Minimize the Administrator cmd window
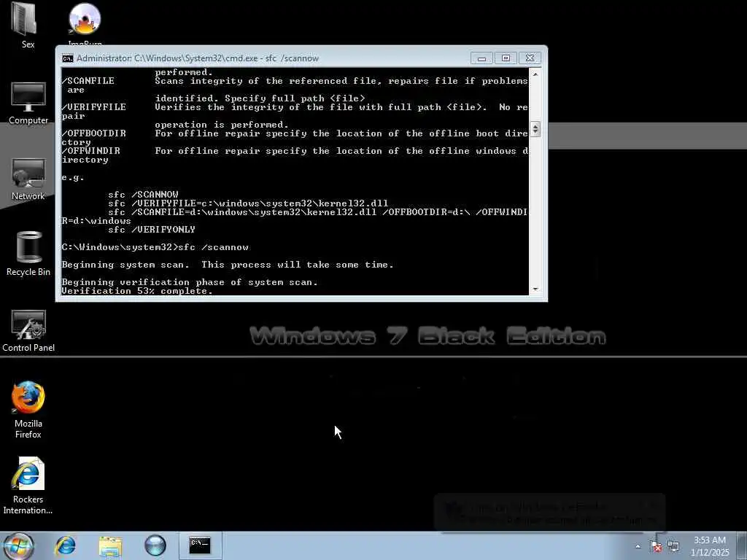The height and width of the screenshot is (560, 747). pyautogui.click(x=481, y=58)
